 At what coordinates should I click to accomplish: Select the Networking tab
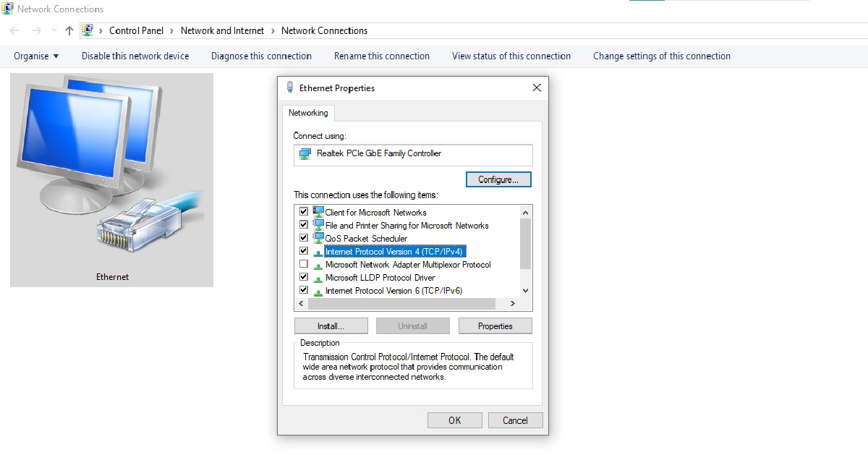(308, 113)
